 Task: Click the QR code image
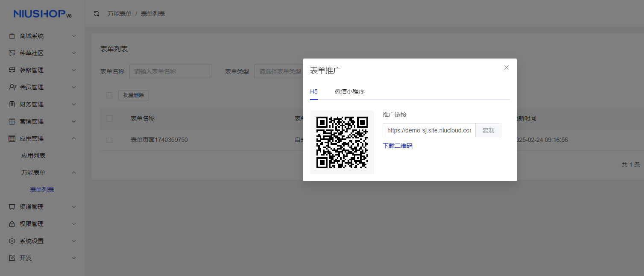tap(342, 142)
